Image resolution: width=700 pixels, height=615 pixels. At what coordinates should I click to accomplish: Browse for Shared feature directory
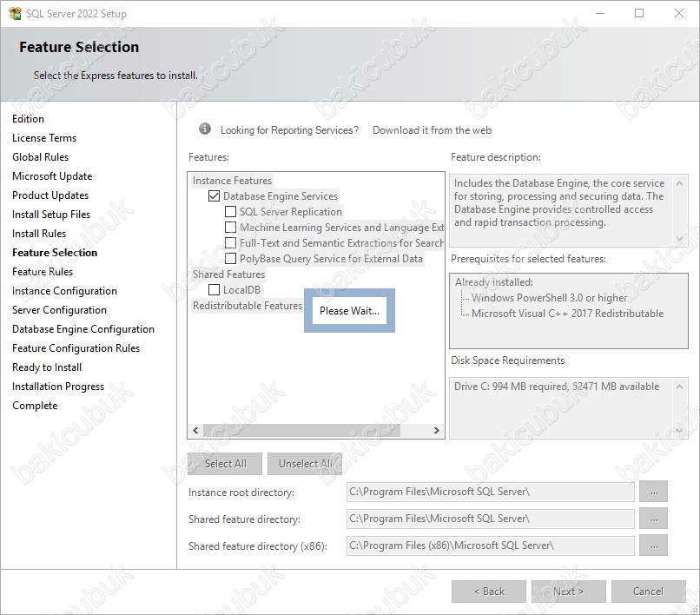[x=654, y=519]
